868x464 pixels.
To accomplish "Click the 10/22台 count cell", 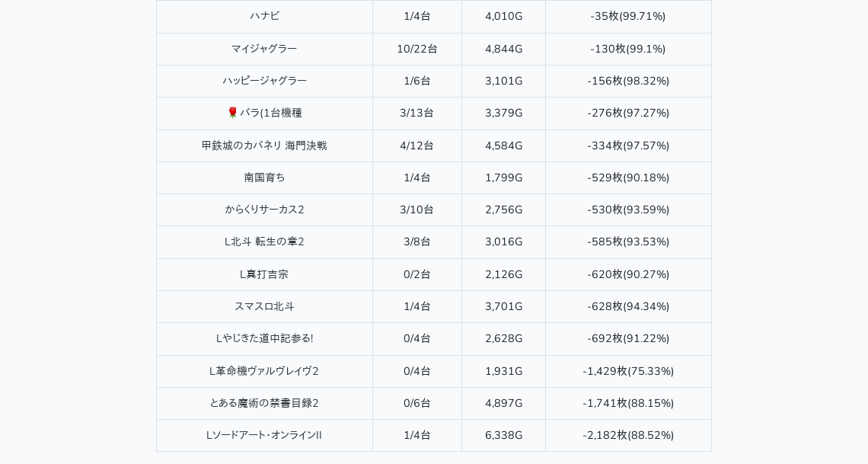I will tap(416, 49).
